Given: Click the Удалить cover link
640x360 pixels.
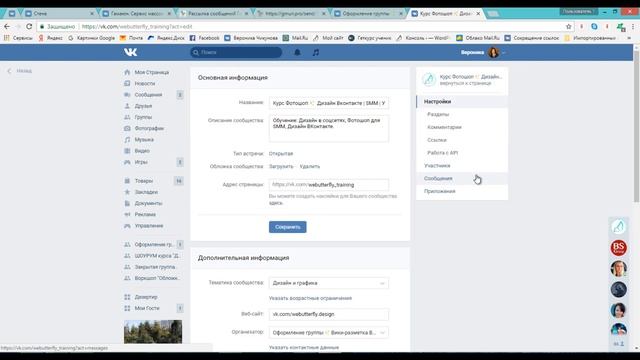Looking at the screenshot, I should click(310, 167).
